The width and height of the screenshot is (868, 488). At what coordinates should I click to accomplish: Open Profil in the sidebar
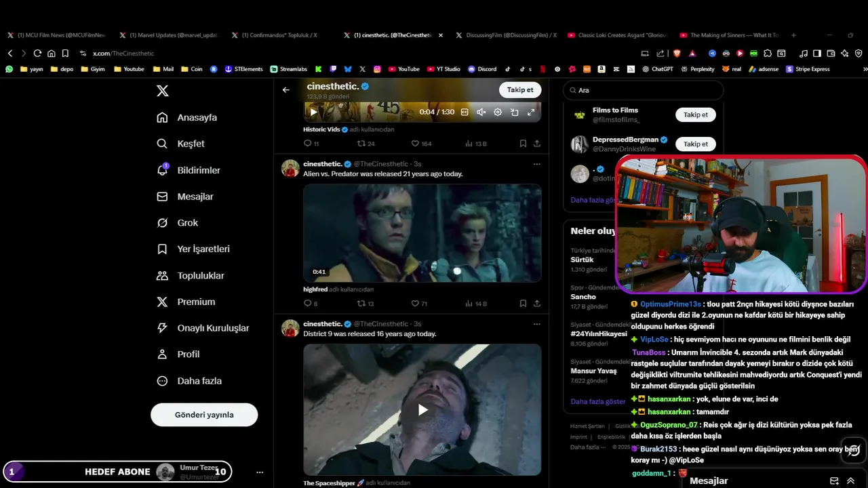pos(178,354)
